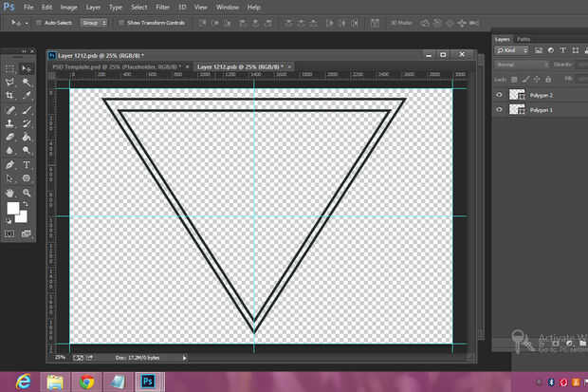Lock layer position icon
This screenshot has width=588, height=392.
[x=537, y=79]
